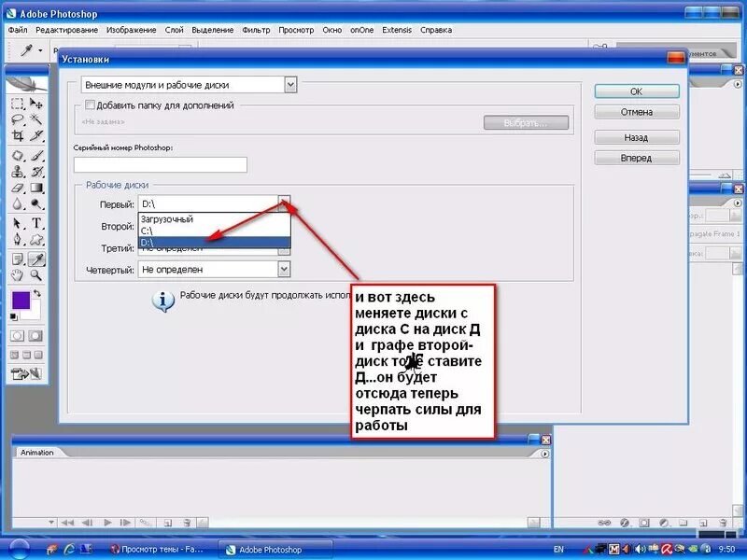Select the Dodge tool

coord(36,204)
